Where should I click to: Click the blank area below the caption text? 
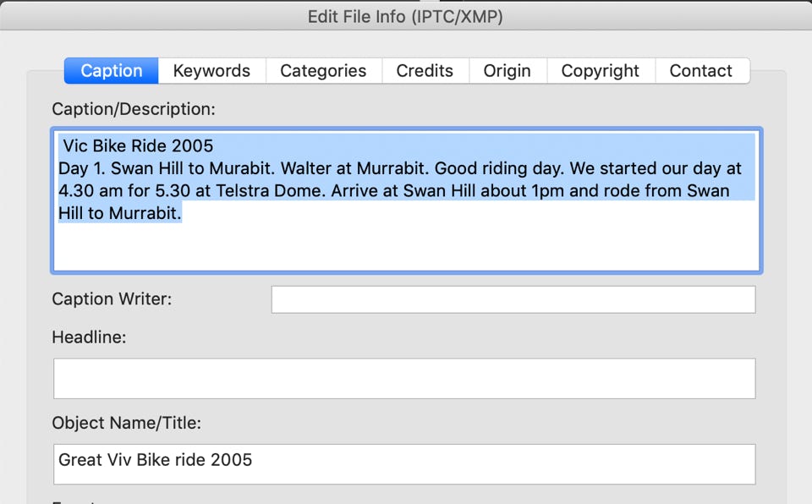(x=406, y=248)
